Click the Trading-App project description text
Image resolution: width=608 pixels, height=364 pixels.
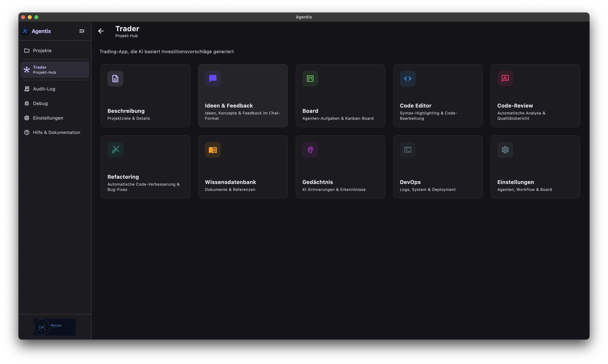tap(166, 52)
